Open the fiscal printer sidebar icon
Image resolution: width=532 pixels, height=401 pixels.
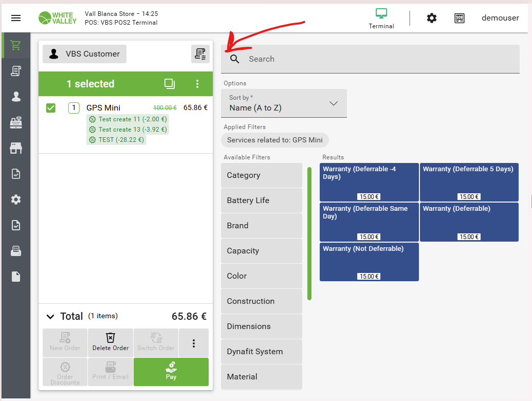click(15, 251)
